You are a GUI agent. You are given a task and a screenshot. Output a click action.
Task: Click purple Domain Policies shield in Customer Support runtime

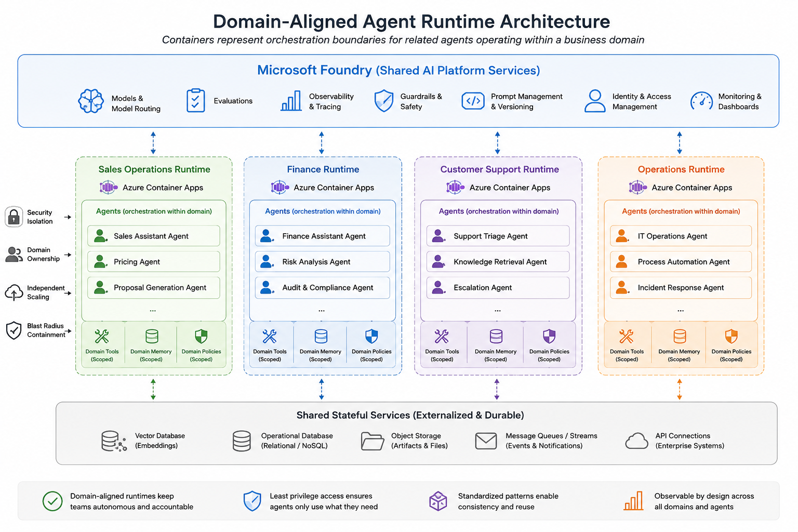tap(549, 337)
